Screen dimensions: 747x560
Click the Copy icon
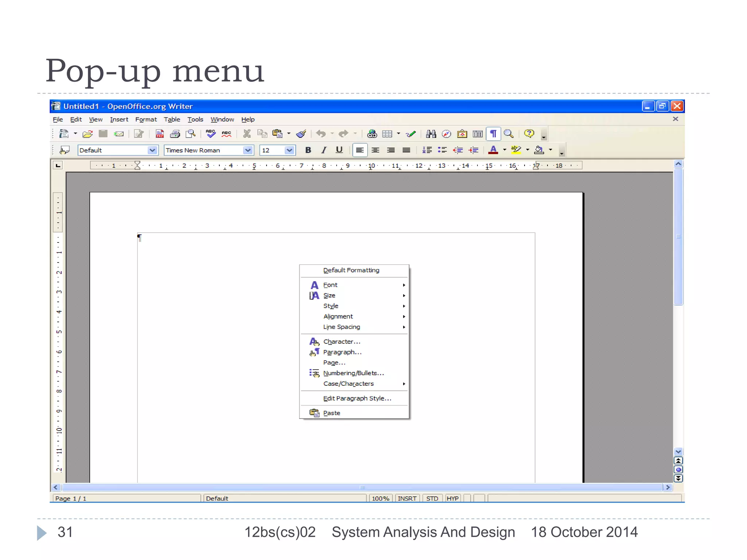[262, 134]
